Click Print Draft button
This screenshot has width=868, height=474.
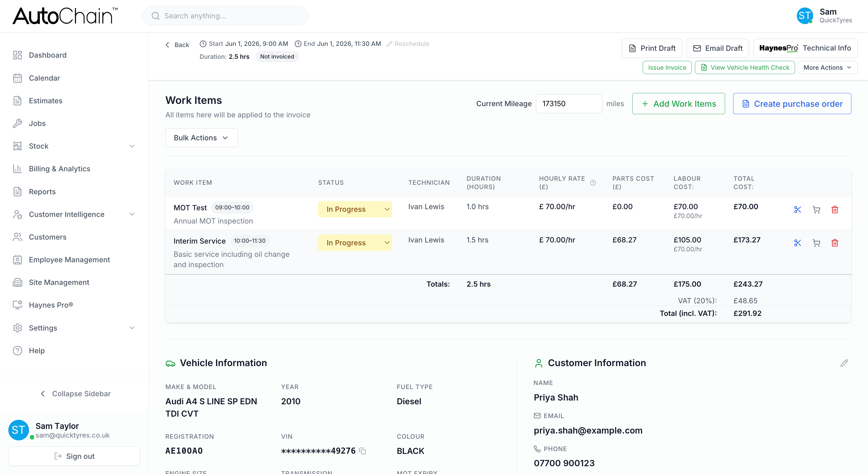[652, 48]
